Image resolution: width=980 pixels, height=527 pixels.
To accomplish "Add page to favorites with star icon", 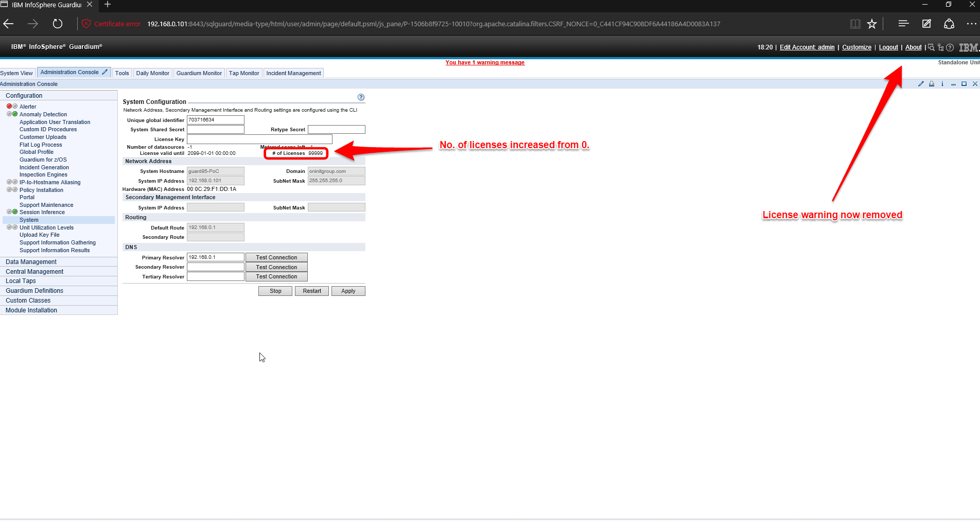I will pyautogui.click(x=872, y=24).
